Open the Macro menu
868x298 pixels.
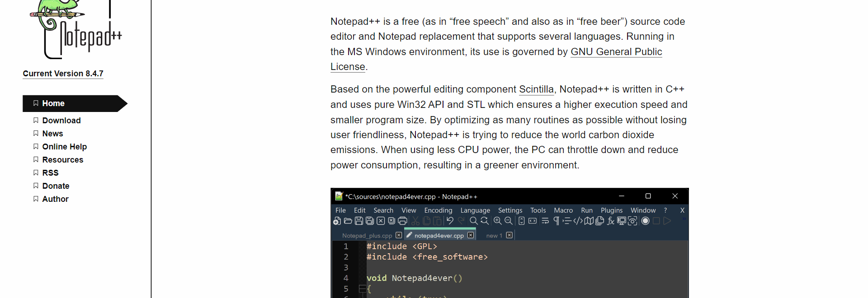coord(563,210)
